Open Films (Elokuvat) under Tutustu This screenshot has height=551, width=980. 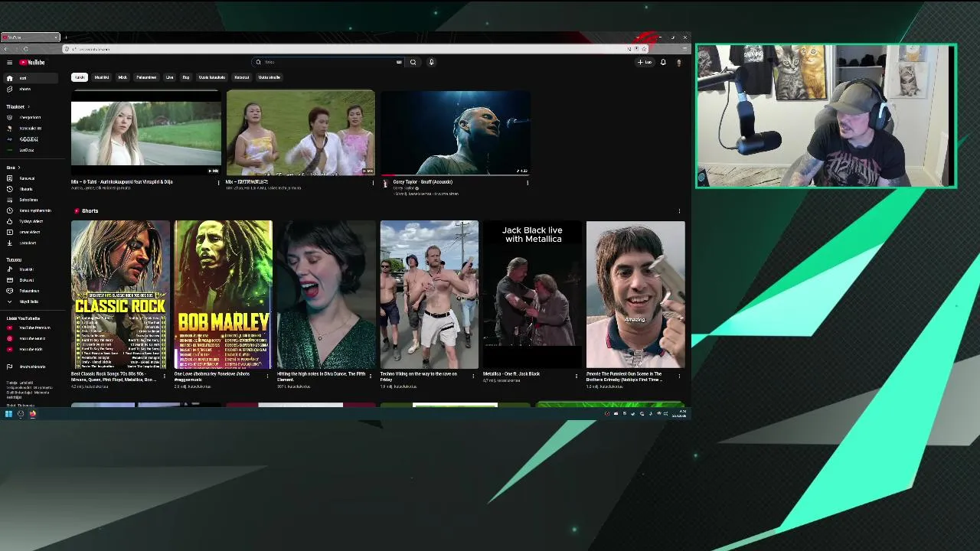tap(29, 280)
